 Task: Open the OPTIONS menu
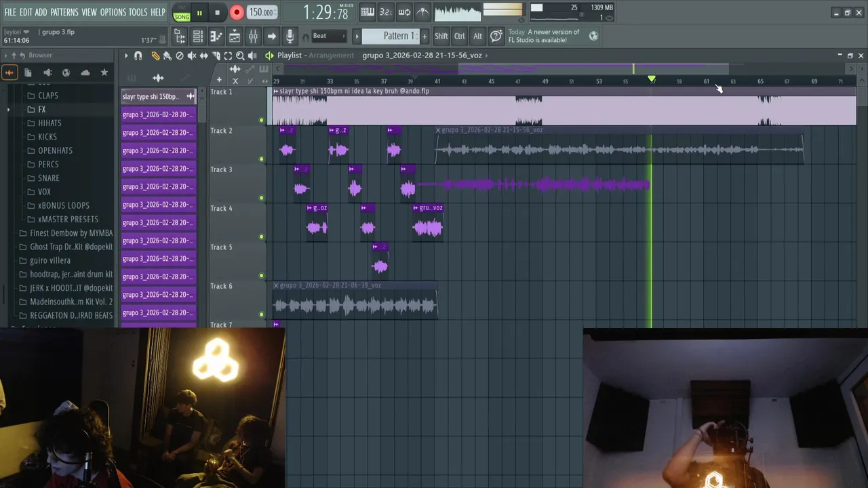click(x=113, y=12)
